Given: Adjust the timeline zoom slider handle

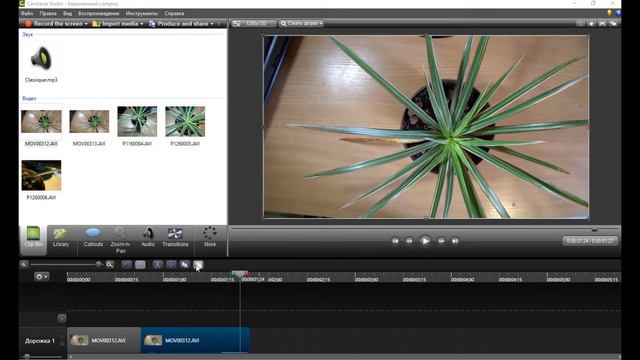Looking at the screenshot, I should click(98, 264).
